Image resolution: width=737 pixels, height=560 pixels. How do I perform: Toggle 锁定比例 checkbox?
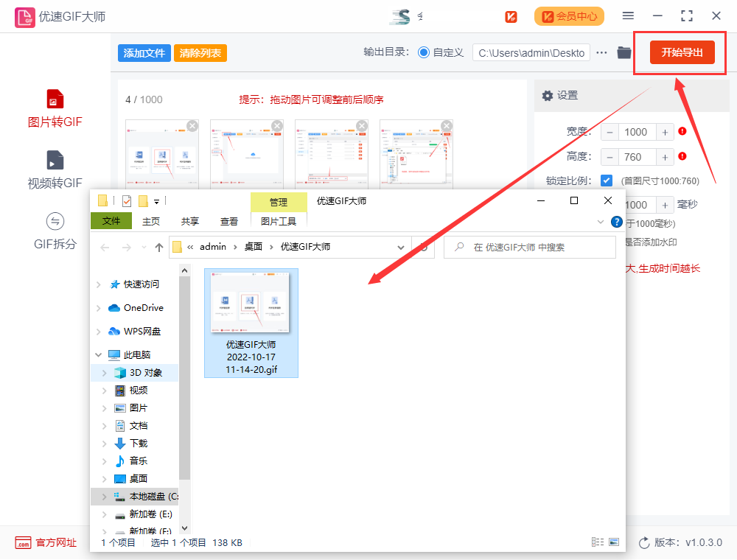[607, 181]
